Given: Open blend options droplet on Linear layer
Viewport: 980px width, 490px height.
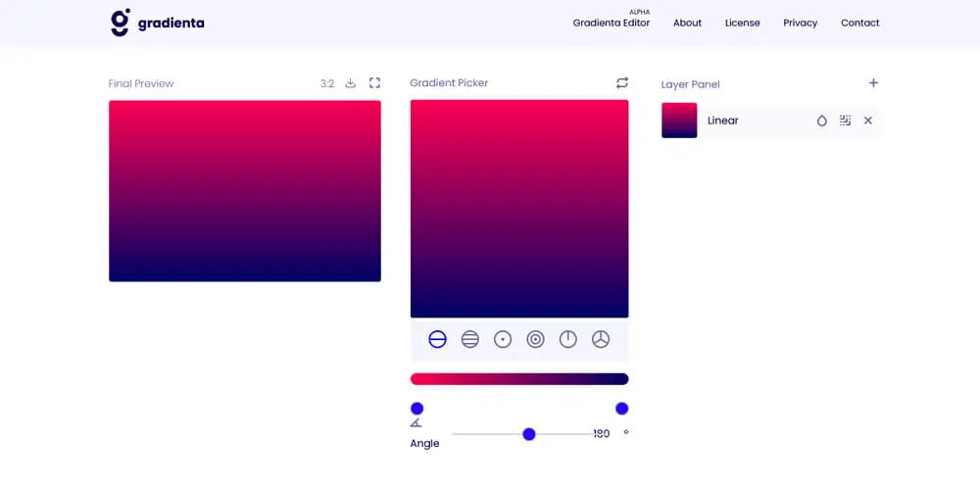Looking at the screenshot, I should [x=822, y=121].
